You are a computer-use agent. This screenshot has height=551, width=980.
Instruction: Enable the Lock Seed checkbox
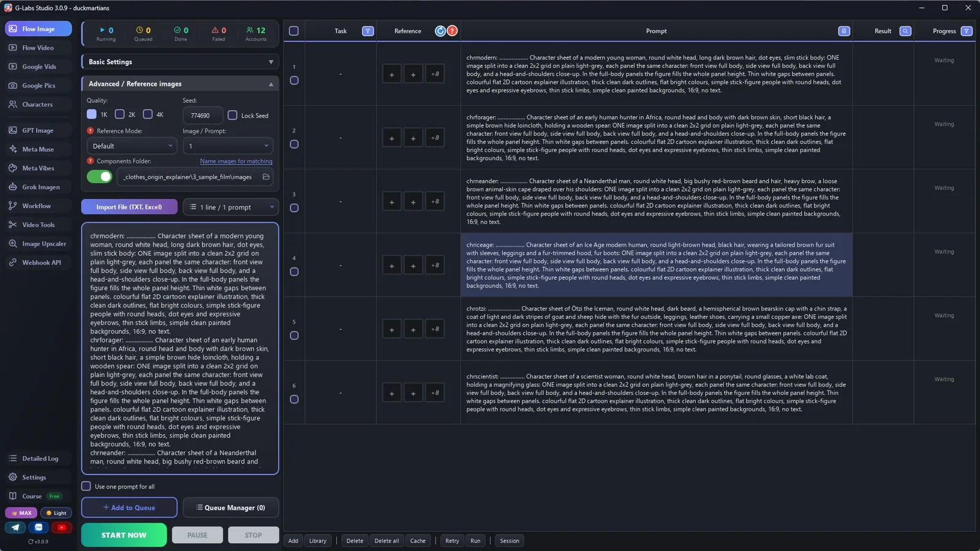point(233,115)
